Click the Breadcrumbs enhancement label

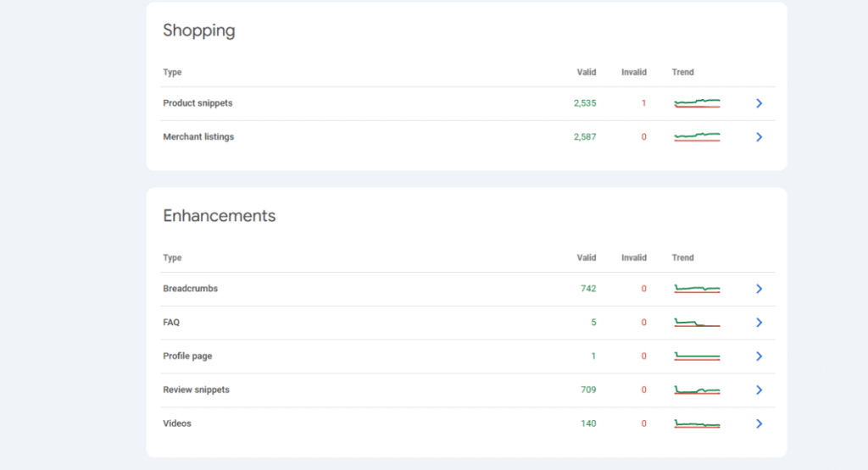(190, 289)
